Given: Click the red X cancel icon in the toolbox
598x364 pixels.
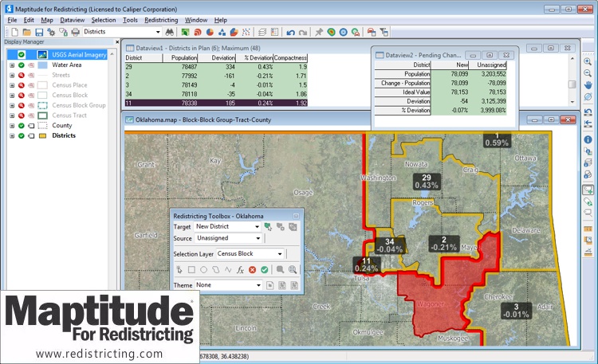Looking at the screenshot, I should pos(252,270).
